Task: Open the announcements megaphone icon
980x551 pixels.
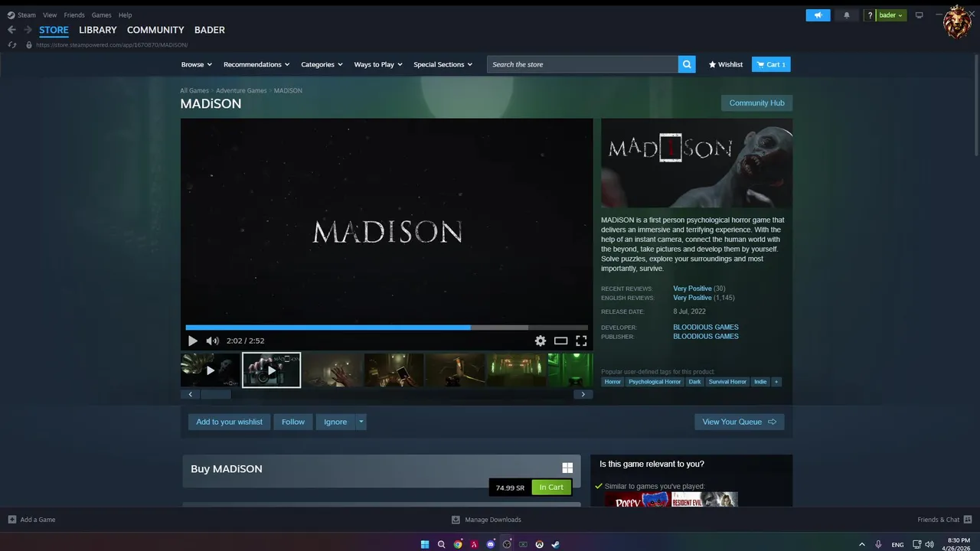Action: coord(818,15)
